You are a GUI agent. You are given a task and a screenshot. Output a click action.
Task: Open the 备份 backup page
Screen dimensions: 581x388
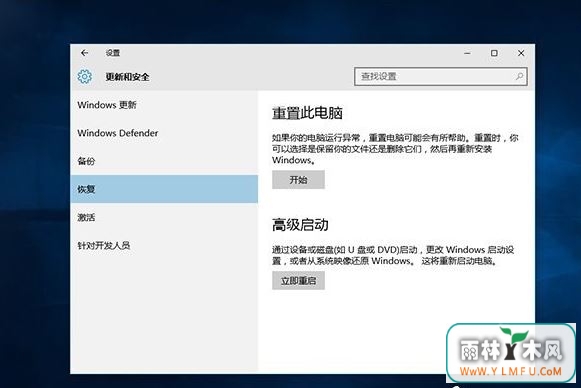click(164, 161)
